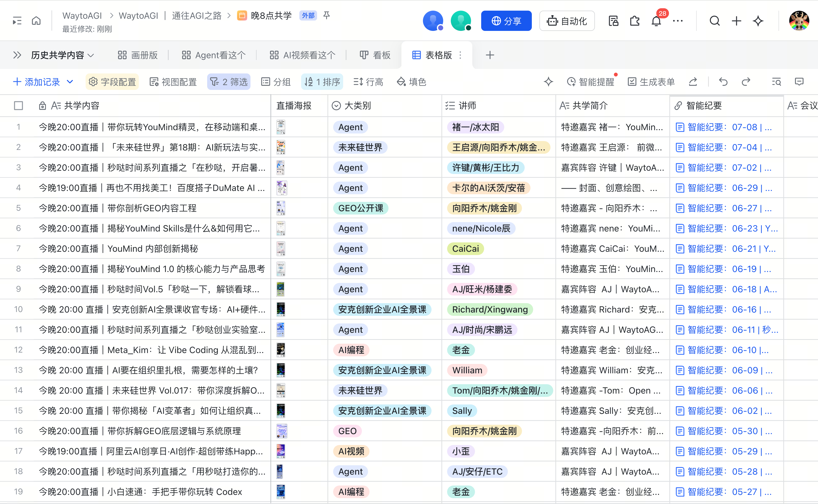Screen dimensions: 818x504
Task: Click the CaiCai instructor tag
Action: click(x=465, y=249)
